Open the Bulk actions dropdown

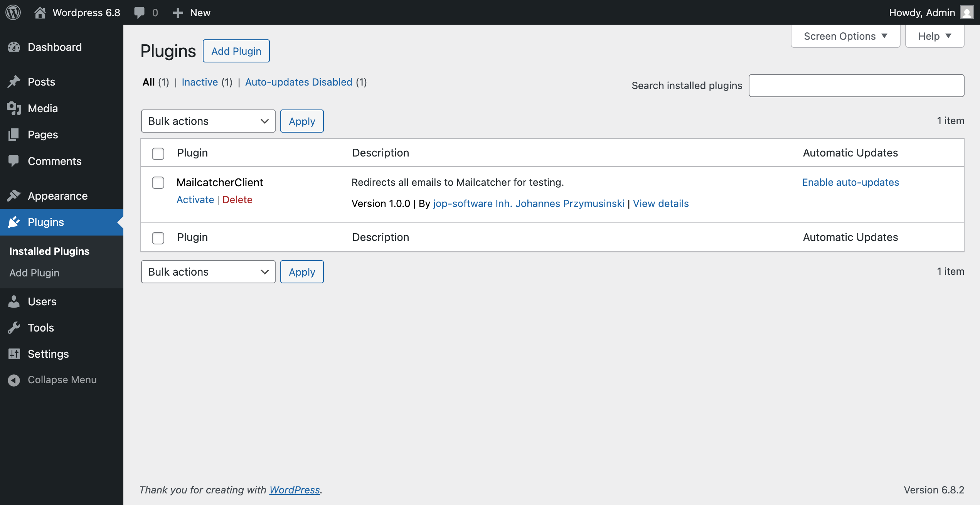(208, 121)
